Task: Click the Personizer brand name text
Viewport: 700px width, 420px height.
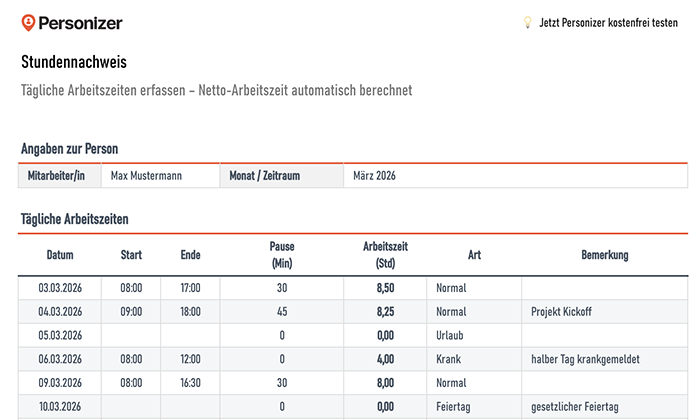Action: pyautogui.click(x=80, y=23)
